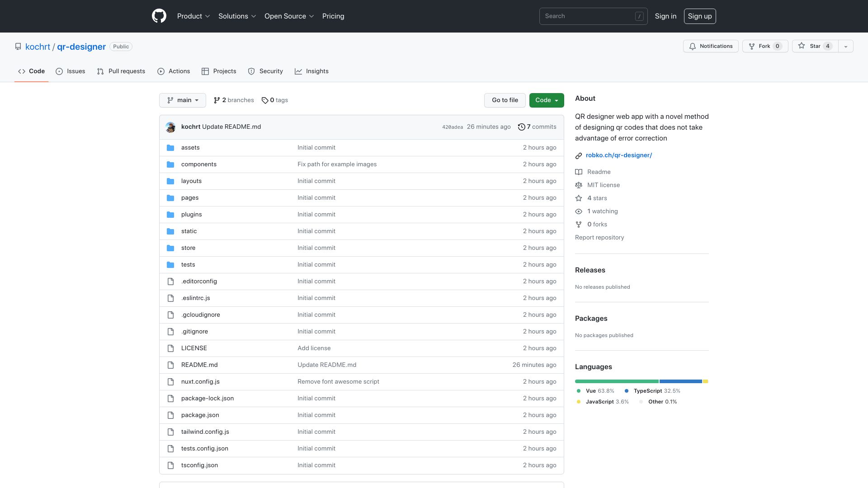
Task: Open the Pricing link
Action: (333, 16)
